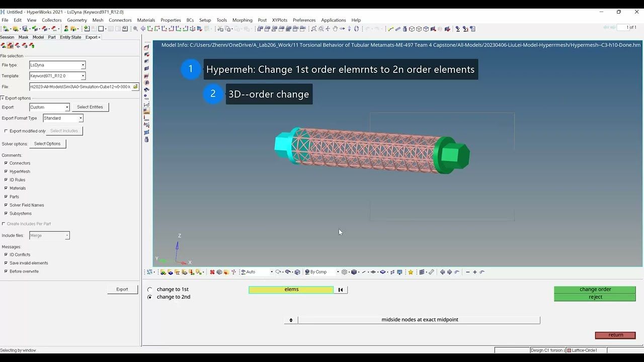Image resolution: width=644 pixels, height=362 pixels.
Task: Click the green change order button
Action: [x=595, y=290]
